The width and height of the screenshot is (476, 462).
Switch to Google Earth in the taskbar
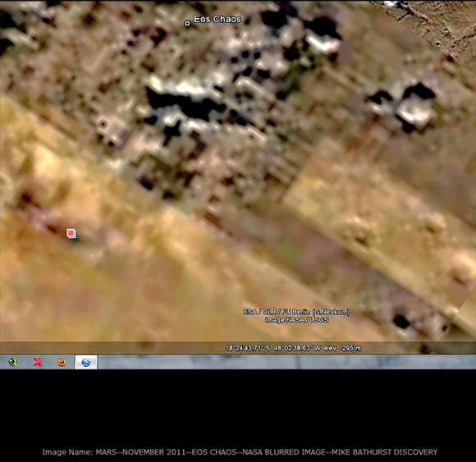86,363
